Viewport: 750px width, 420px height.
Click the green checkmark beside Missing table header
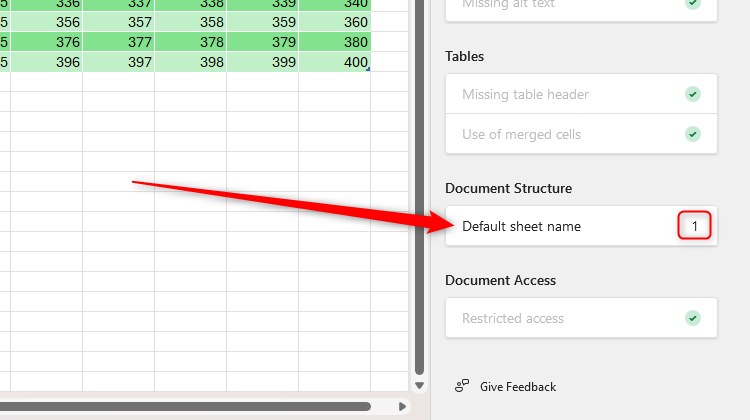(x=692, y=94)
